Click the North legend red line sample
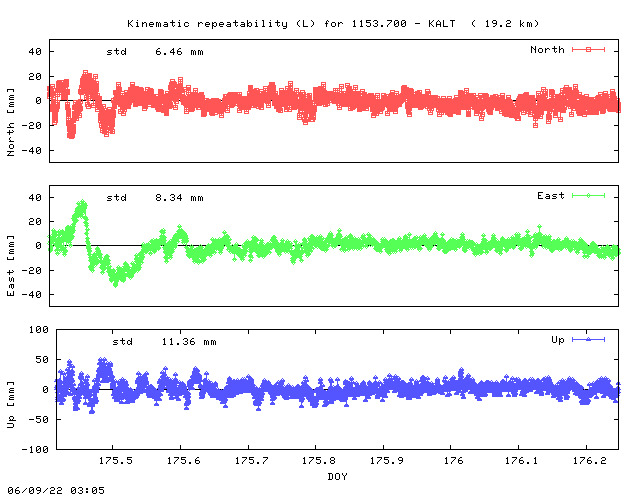This screenshot has width=640, height=496. (x=588, y=49)
